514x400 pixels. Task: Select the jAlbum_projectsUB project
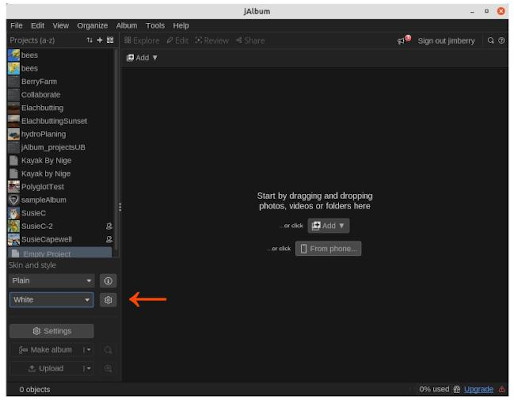pos(60,148)
